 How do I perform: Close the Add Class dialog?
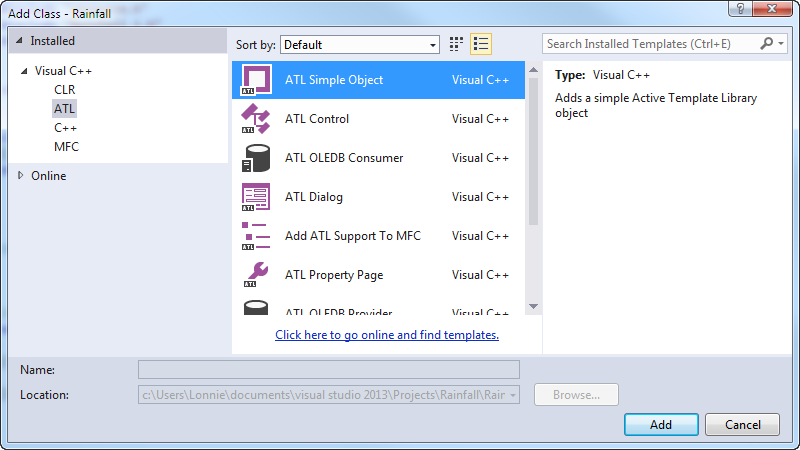click(772, 9)
